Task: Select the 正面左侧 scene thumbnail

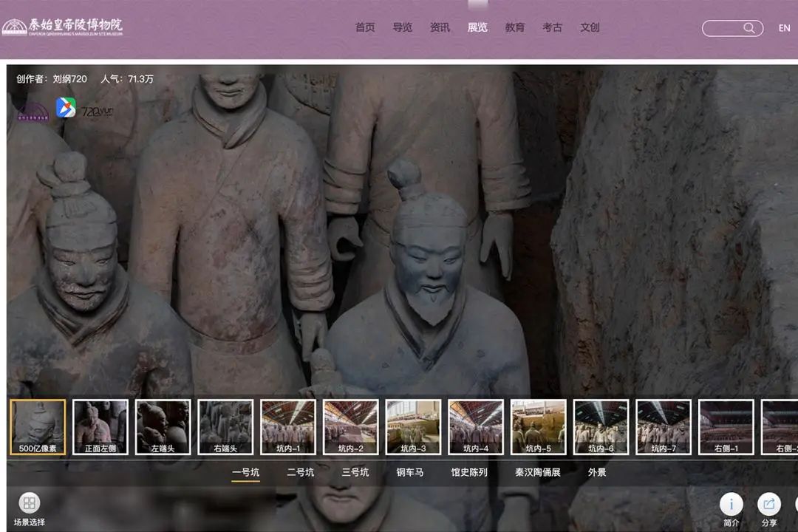Action: 100,426
